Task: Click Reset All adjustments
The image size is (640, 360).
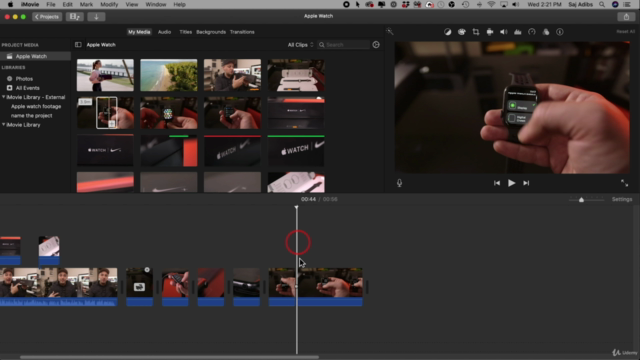Action: click(x=625, y=32)
